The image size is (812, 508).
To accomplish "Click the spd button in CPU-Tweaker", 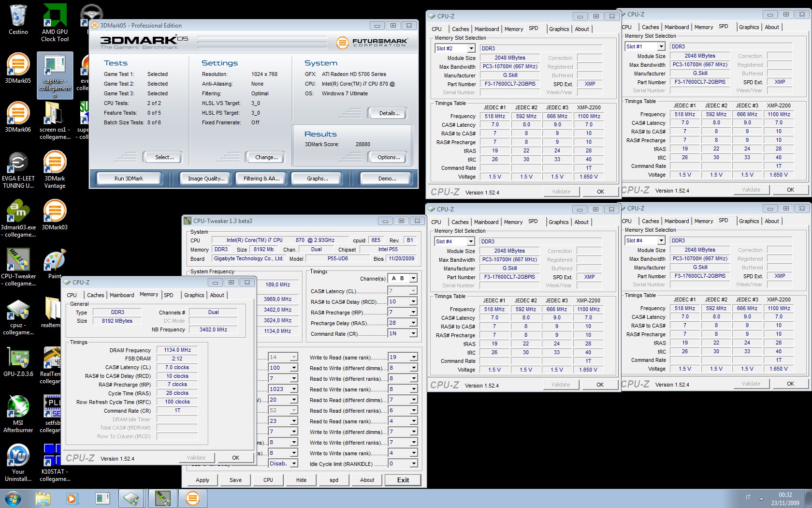I will [334, 480].
